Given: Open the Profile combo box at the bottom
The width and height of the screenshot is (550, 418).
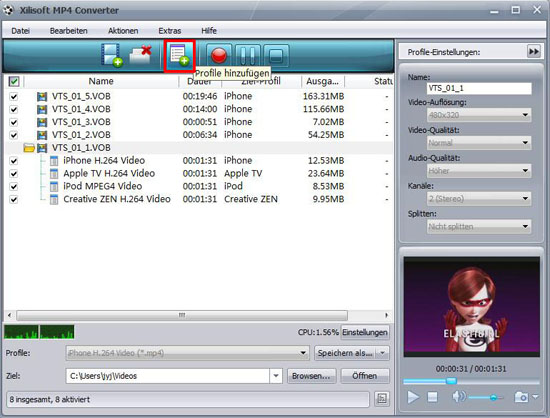Looking at the screenshot, I should click(187, 353).
